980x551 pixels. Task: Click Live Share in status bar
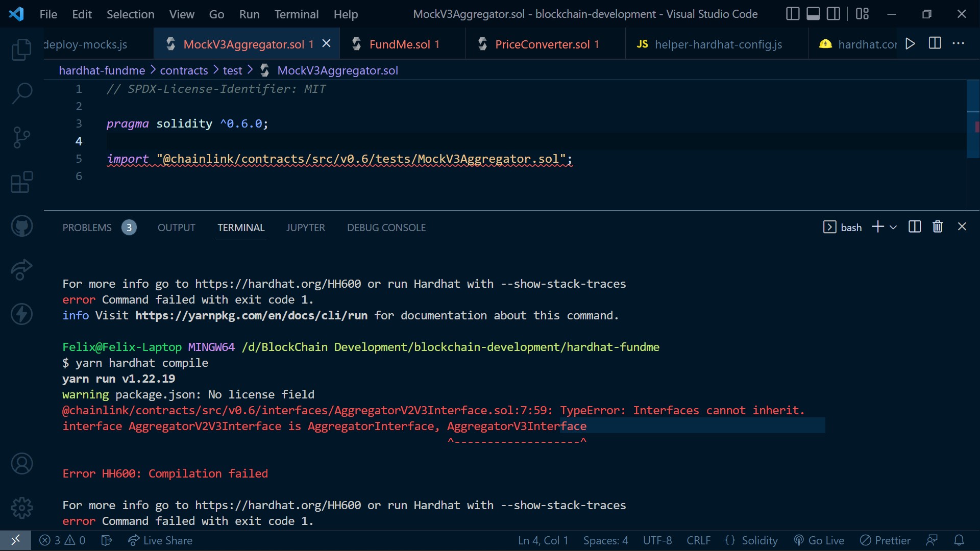(x=160, y=540)
